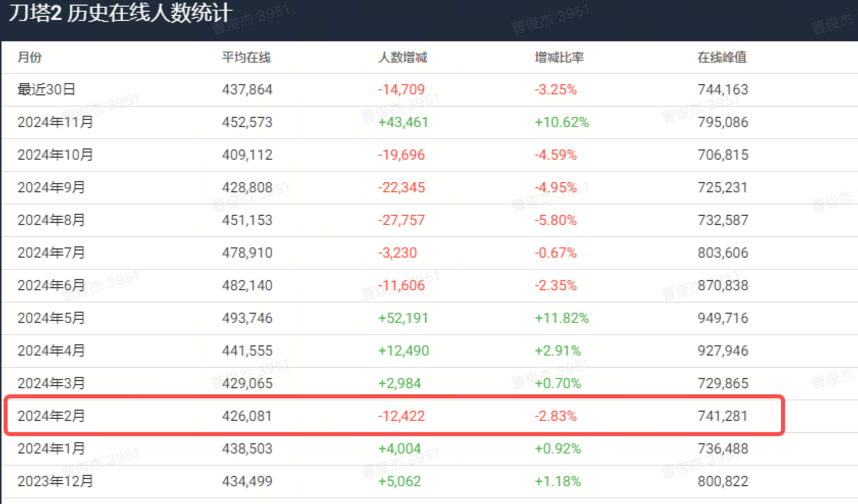Click the change value -3,230
The width and height of the screenshot is (858, 504).
[x=397, y=253]
